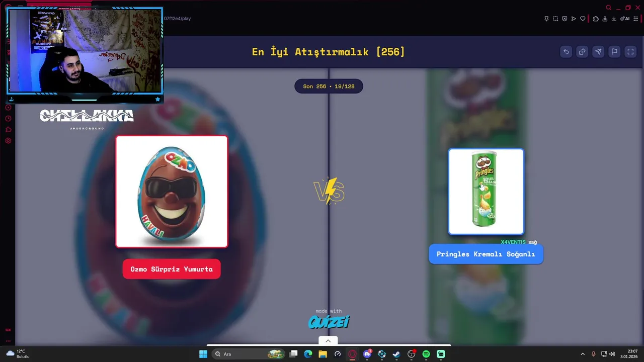Image resolution: width=644 pixels, height=362 pixels.
Task: Bookmark the page with the heart icon
Action: click(x=583, y=19)
